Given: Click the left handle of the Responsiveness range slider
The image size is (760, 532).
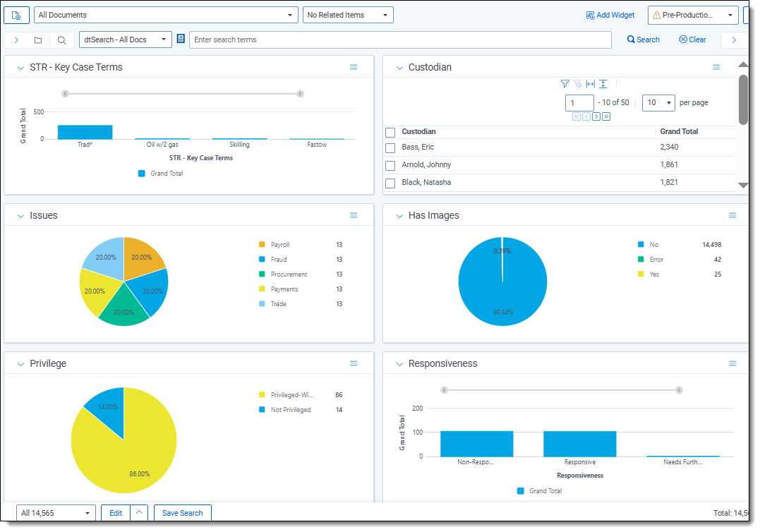Looking at the screenshot, I should [x=444, y=389].
